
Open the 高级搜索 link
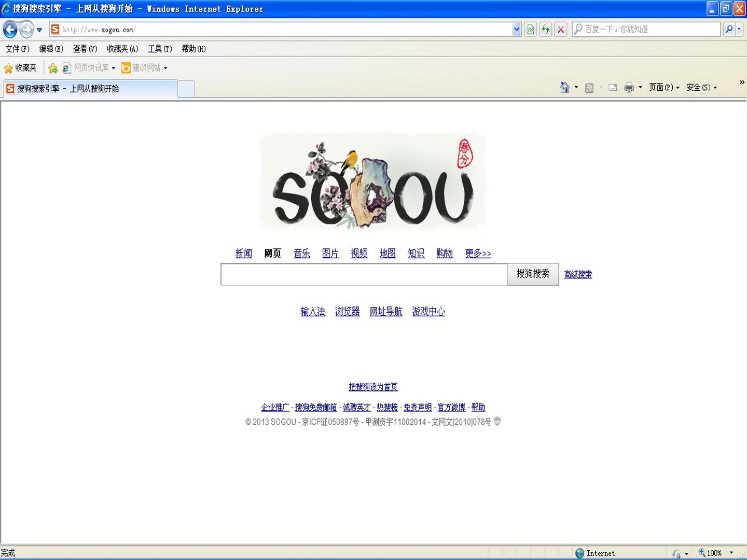point(578,275)
